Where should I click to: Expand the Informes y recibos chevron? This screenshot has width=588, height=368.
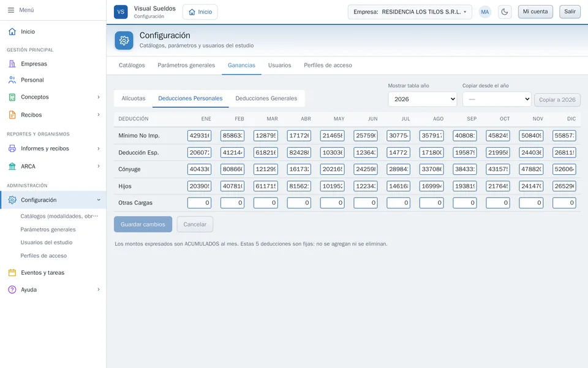[99, 148]
